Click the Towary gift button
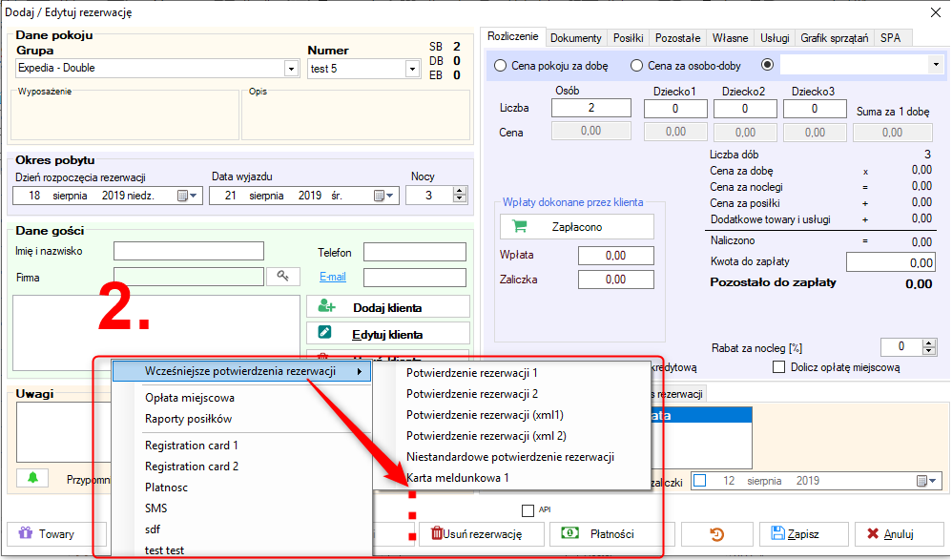Viewport: 952px width, 560px height. [x=56, y=534]
